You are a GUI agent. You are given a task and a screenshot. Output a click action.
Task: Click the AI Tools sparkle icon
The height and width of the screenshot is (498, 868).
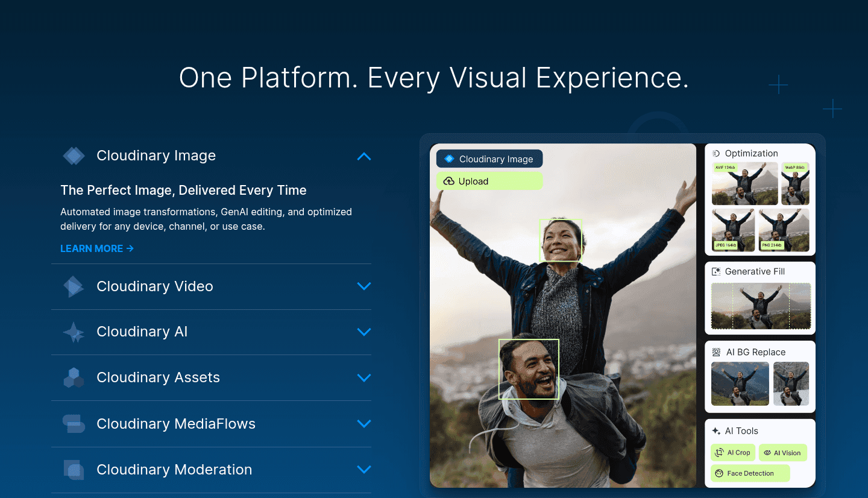[717, 431]
